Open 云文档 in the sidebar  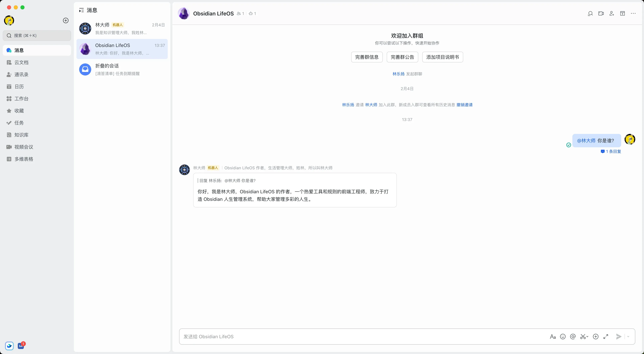pos(37,62)
